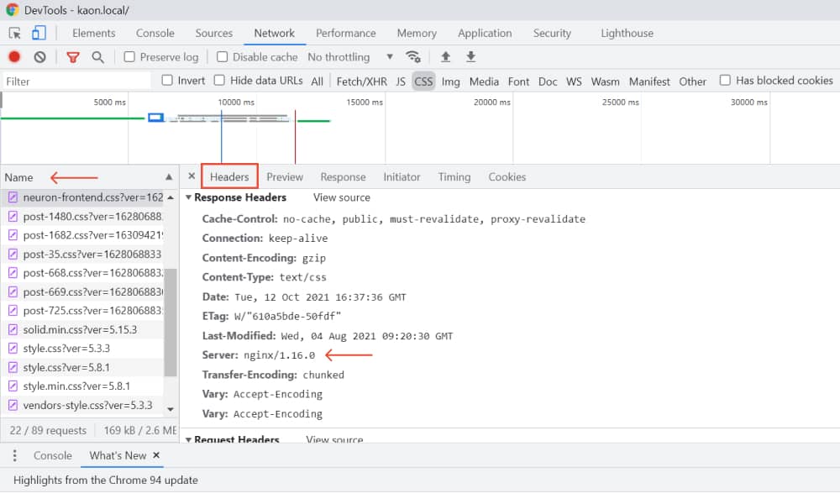Open the Application panel tab
This screenshot has width=840, height=504.
(x=485, y=34)
